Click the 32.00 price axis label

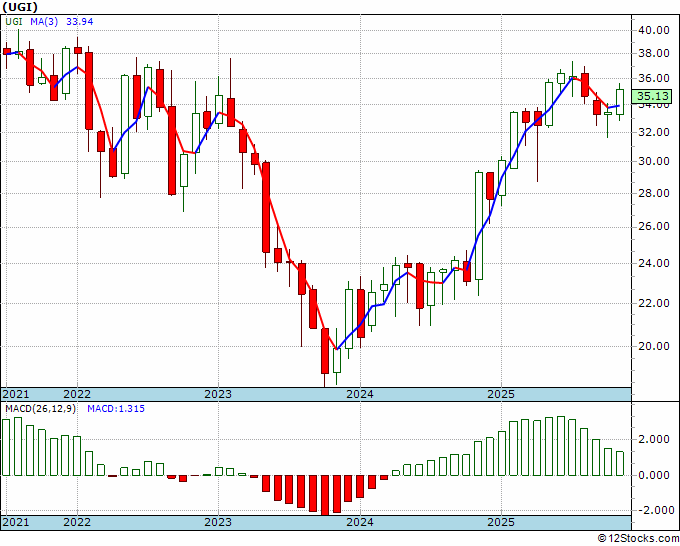(653, 132)
